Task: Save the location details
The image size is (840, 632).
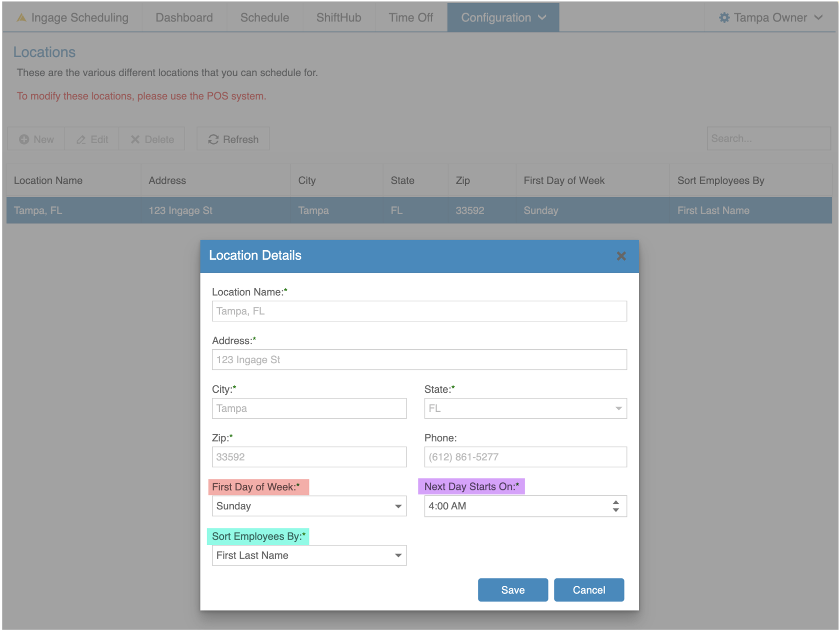Action: point(512,590)
